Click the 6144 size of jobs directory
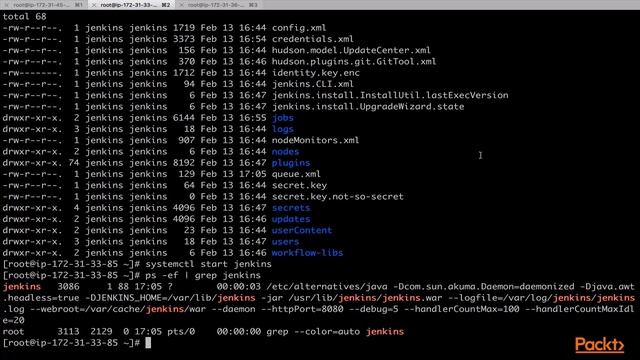640x360 pixels. coord(184,118)
